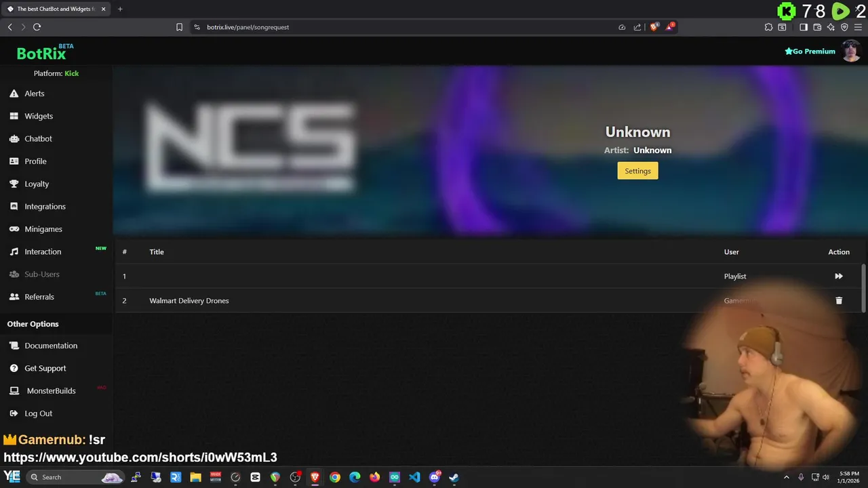Viewport: 868px width, 488px height.
Task: Open Google Chrome from taskbar
Action: pyautogui.click(x=335, y=477)
